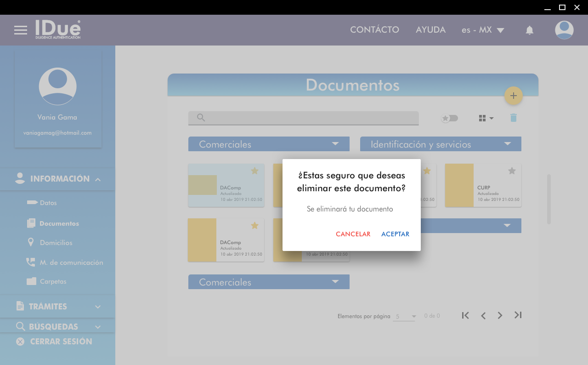Viewport: 588px width, 365px height.
Task: Go to the first page of results
Action: tap(465, 315)
